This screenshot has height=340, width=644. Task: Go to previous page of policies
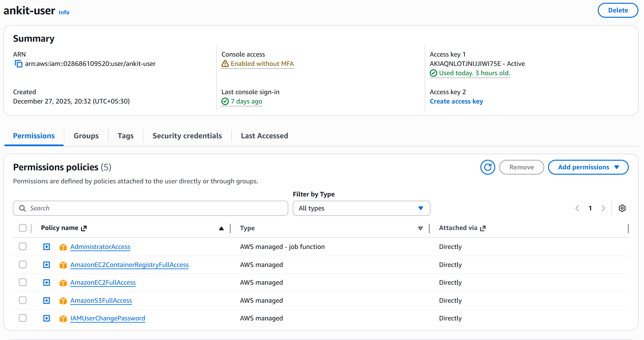pos(577,208)
